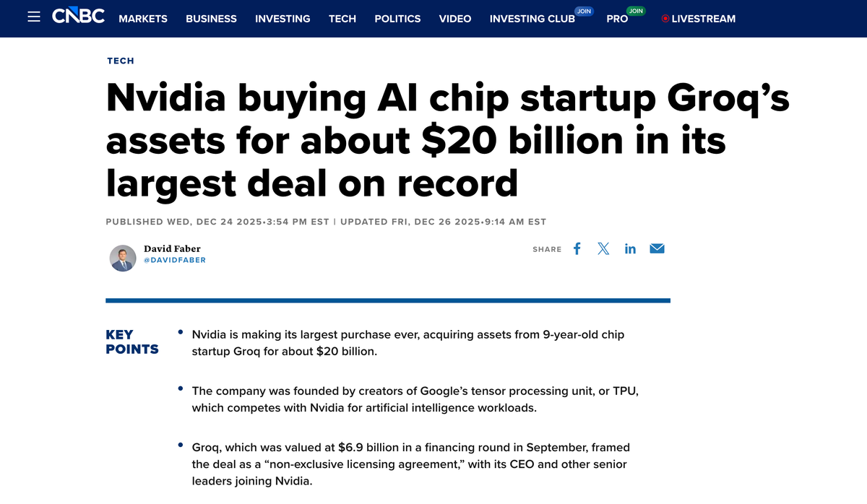The image size is (867, 504).
Task: Share the article via email
Action: (x=657, y=248)
